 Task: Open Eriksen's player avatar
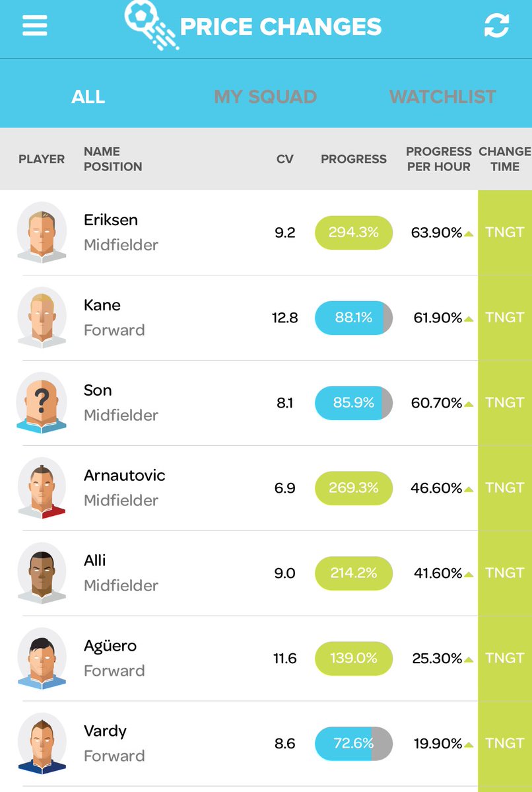(x=42, y=233)
